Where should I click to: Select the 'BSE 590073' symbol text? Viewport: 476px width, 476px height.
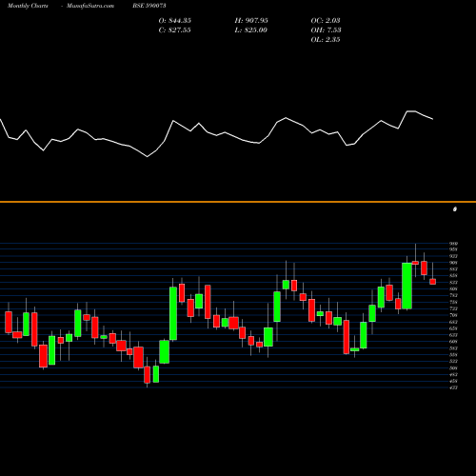149,6
